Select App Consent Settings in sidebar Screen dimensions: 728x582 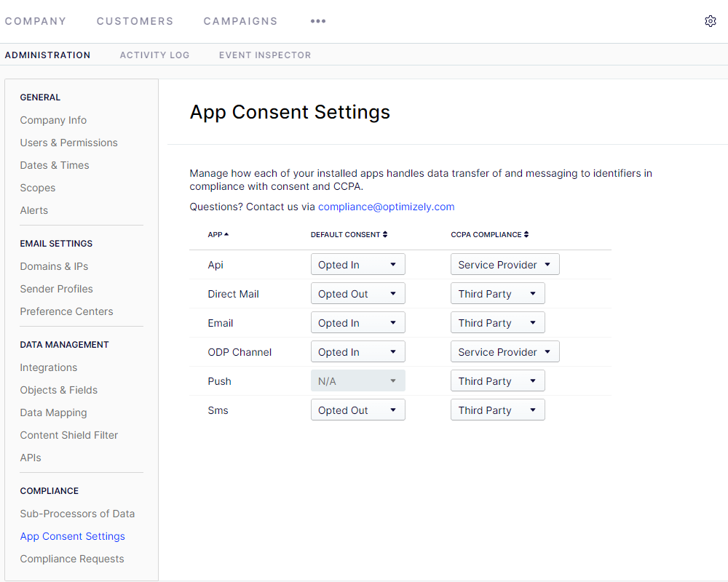(72, 536)
